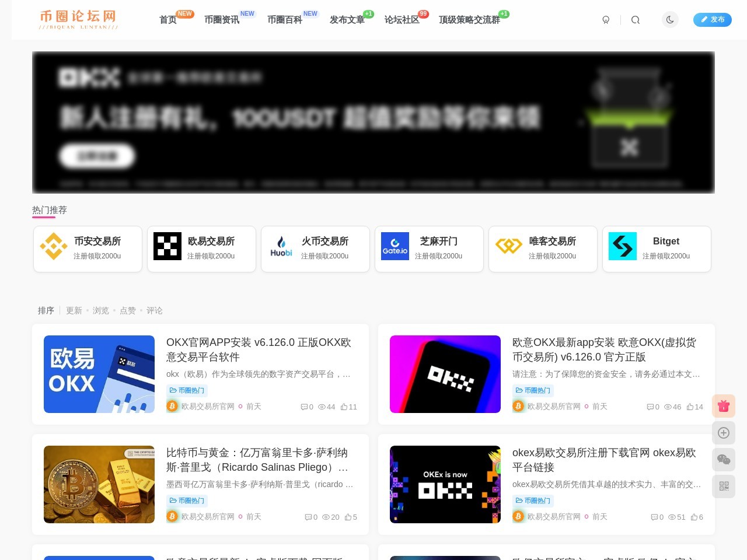The width and height of the screenshot is (747, 560).
Task: Click like icon showing 5
Action: [x=348, y=517]
